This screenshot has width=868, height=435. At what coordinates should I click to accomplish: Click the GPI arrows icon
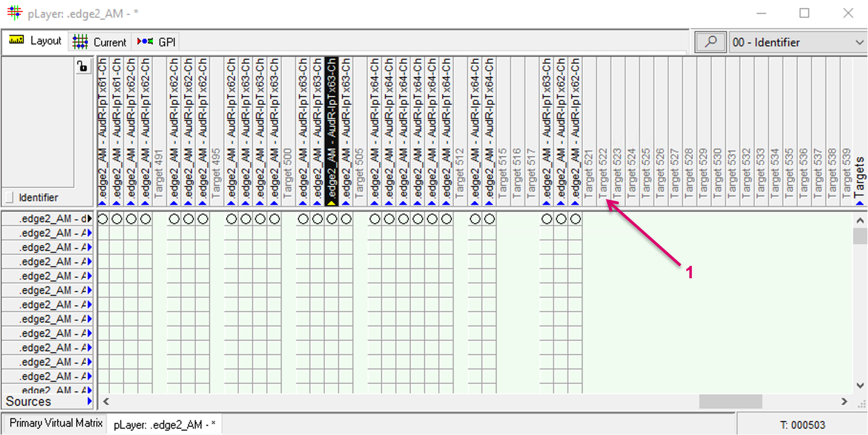click(145, 41)
